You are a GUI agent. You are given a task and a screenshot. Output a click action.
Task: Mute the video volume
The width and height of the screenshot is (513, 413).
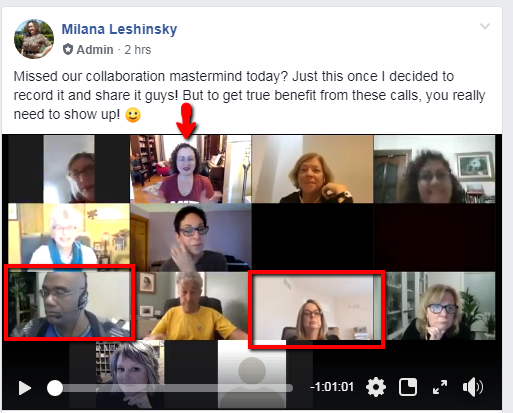click(x=473, y=387)
